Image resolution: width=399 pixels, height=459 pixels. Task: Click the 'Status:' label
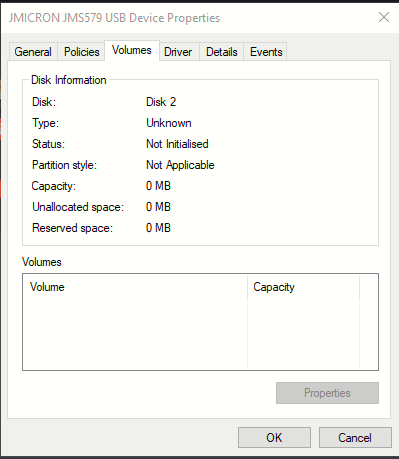pos(48,144)
